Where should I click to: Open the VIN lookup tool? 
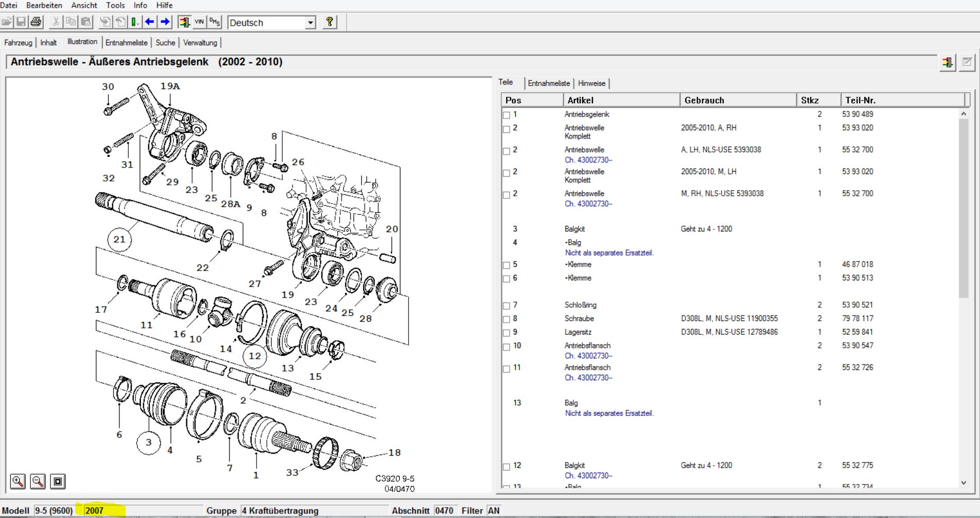(199, 22)
